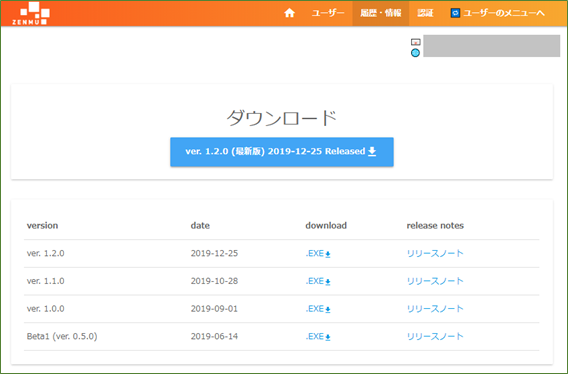Click the version column header
The height and width of the screenshot is (374, 568).
[42, 225]
